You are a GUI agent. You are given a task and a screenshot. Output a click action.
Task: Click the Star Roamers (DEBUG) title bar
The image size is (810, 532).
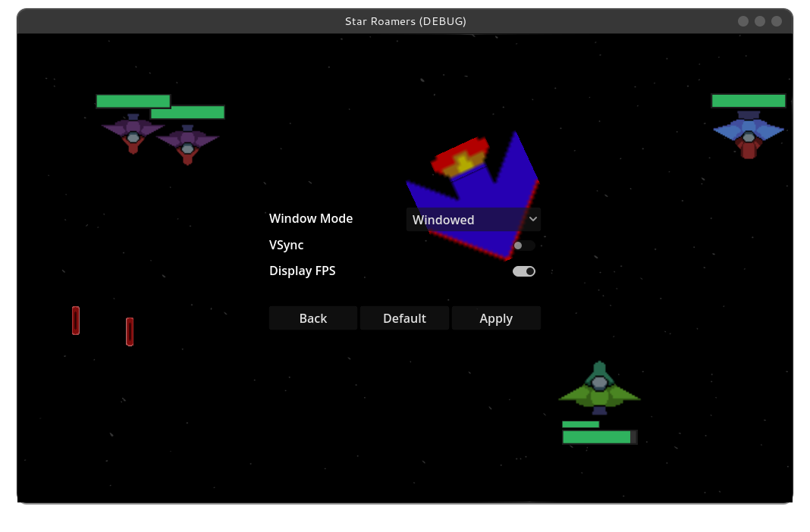405,21
